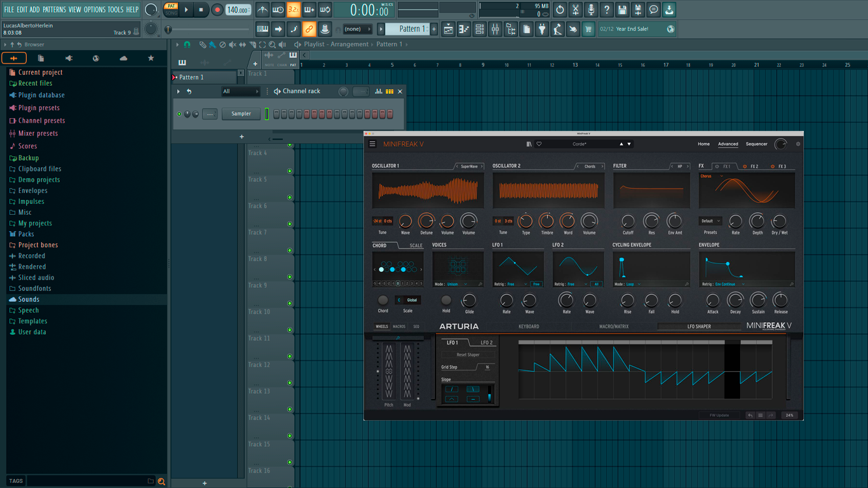Open the channel rack toolbar icon
This screenshot has height=488, width=868.
click(x=480, y=29)
